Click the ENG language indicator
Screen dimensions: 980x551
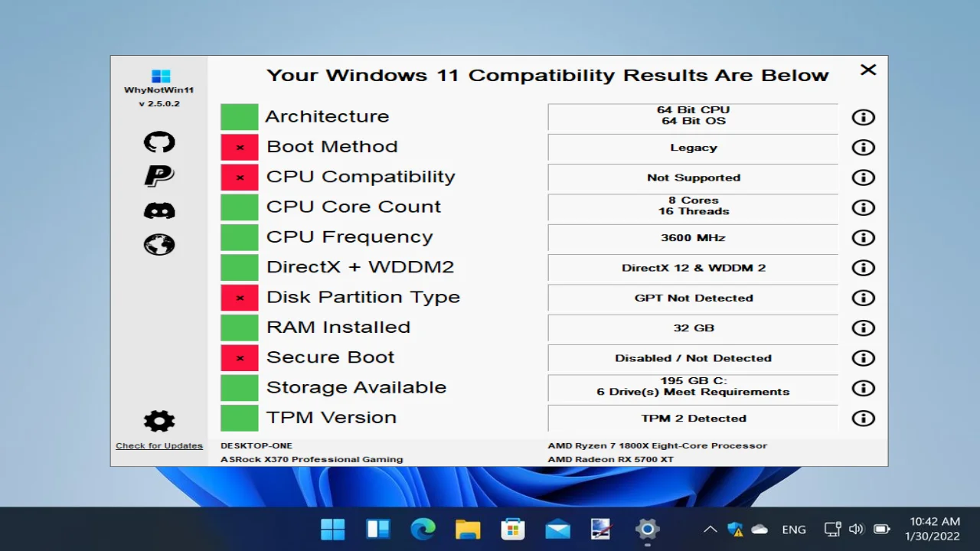pyautogui.click(x=794, y=530)
